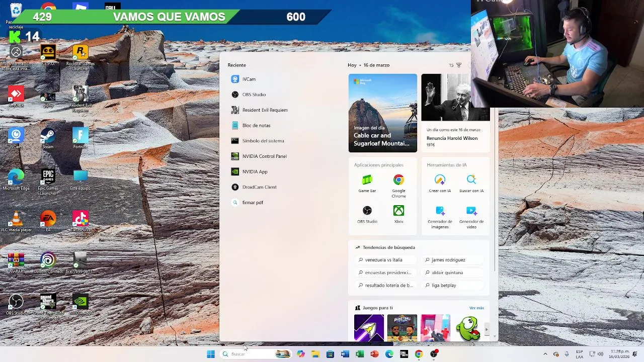This screenshot has width=644, height=362.
Task: Open Copilot from the taskbar
Action: pos(301,354)
